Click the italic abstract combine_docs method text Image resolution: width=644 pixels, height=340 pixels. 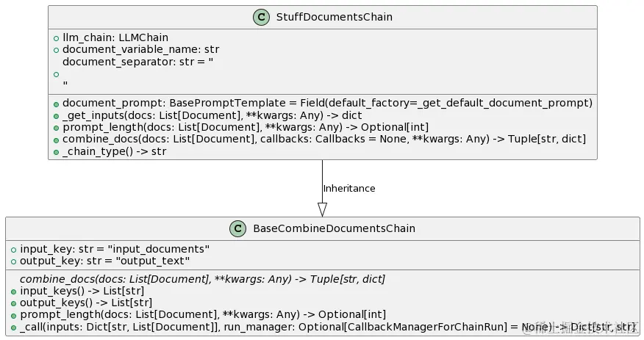pos(202,279)
